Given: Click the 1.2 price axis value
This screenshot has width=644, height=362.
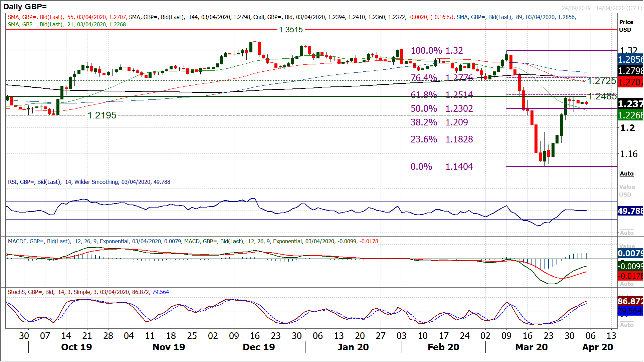Looking at the screenshot, I should 627,128.
